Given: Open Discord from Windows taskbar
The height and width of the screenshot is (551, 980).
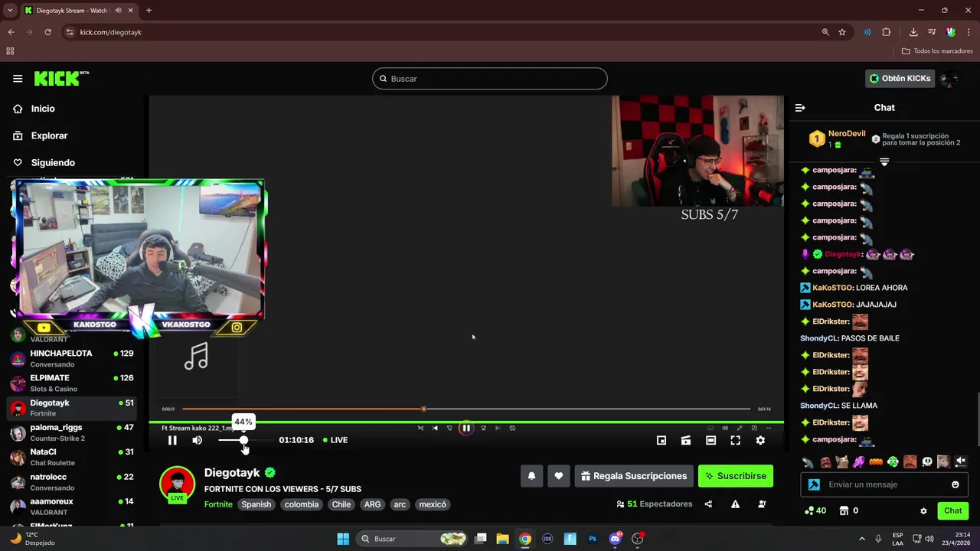Looking at the screenshot, I should point(616,539).
